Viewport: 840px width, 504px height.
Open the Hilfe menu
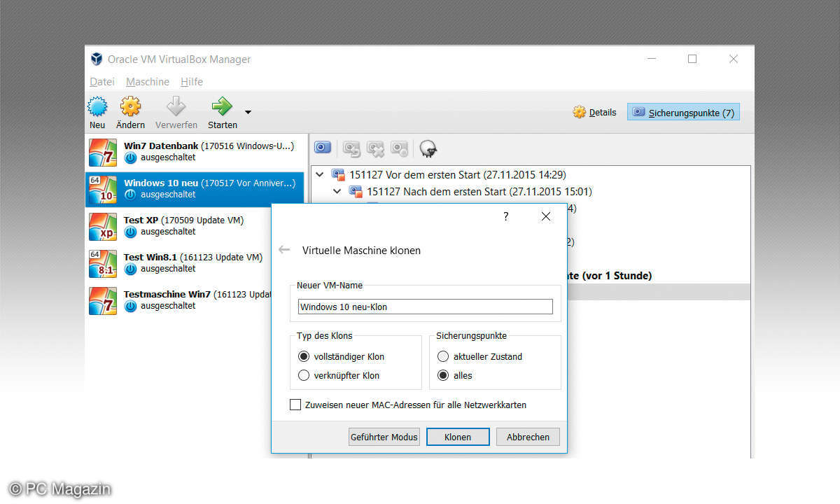[192, 82]
